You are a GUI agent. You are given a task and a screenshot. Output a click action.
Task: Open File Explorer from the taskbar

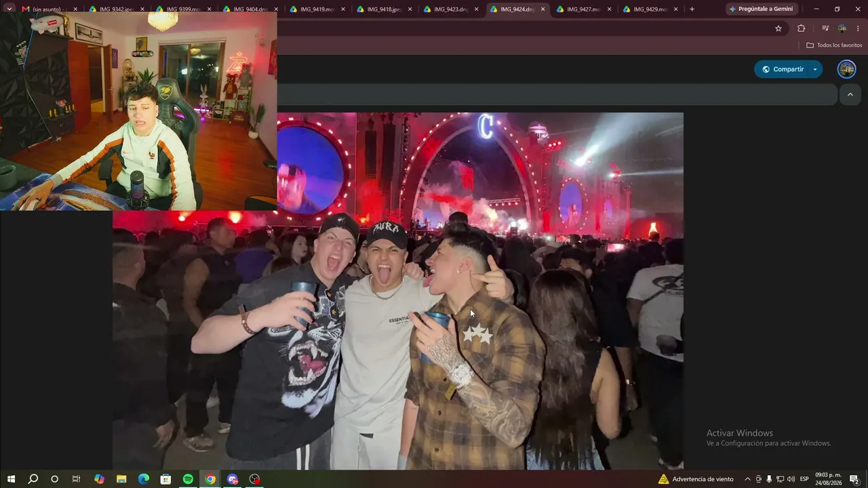pos(121,479)
